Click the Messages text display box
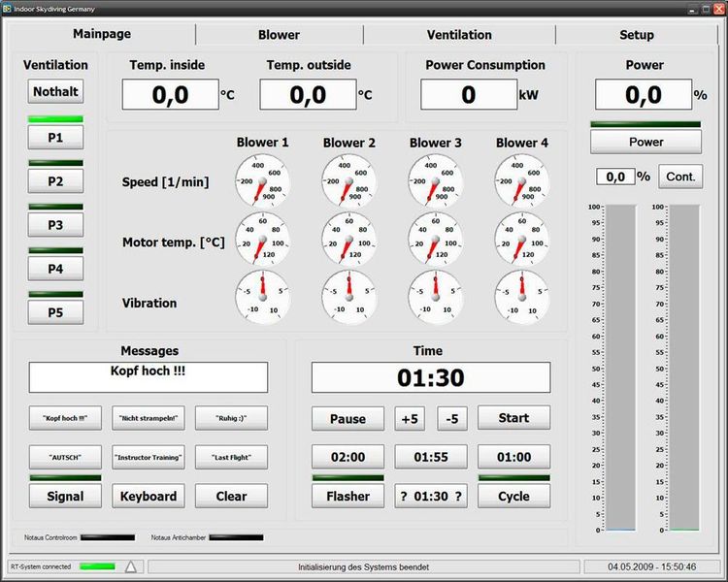The image size is (728, 582). (149, 377)
